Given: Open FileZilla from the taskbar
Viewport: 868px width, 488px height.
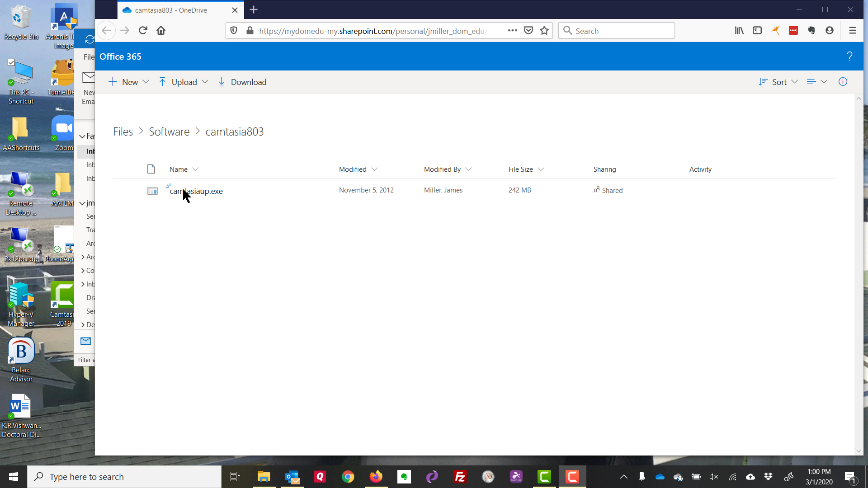Looking at the screenshot, I should [x=460, y=477].
